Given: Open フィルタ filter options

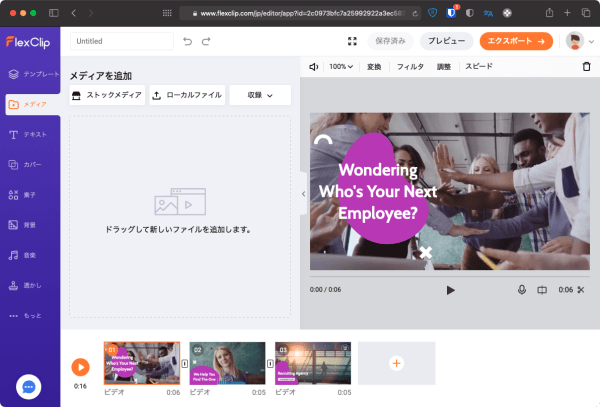Looking at the screenshot, I should coord(410,67).
